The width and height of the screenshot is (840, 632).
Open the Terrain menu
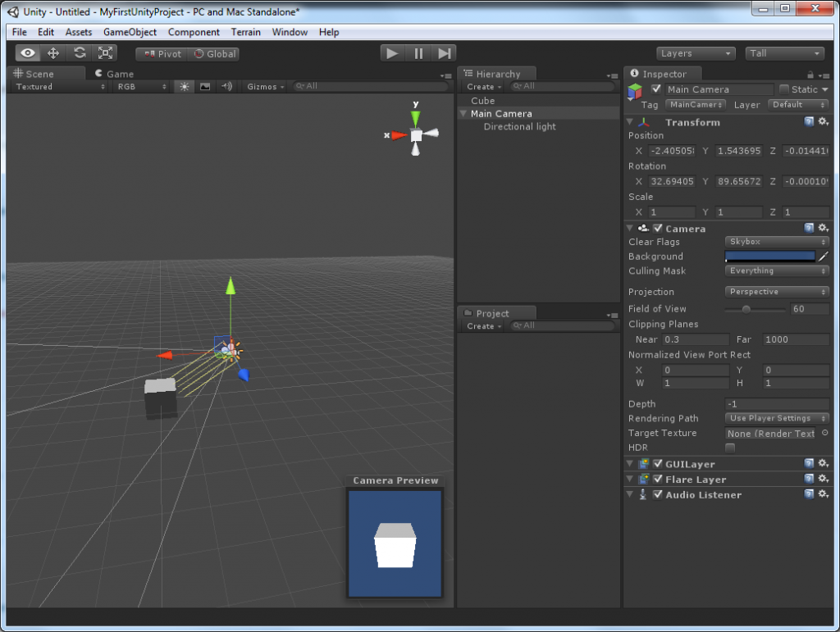point(246,32)
